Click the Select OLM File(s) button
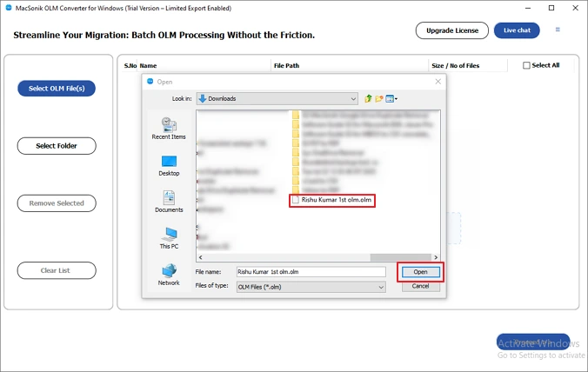The height and width of the screenshot is (372, 588). click(57, 89)
